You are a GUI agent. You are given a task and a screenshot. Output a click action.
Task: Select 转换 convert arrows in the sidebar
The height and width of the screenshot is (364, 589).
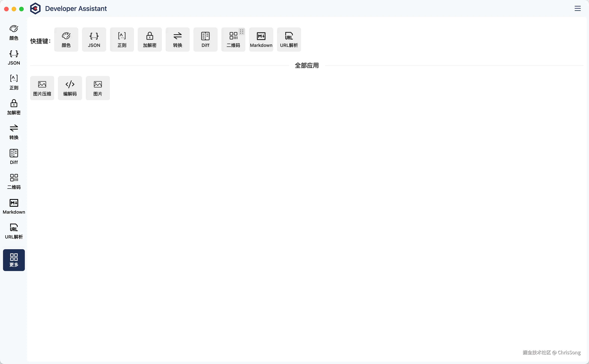tap(14, 132)
